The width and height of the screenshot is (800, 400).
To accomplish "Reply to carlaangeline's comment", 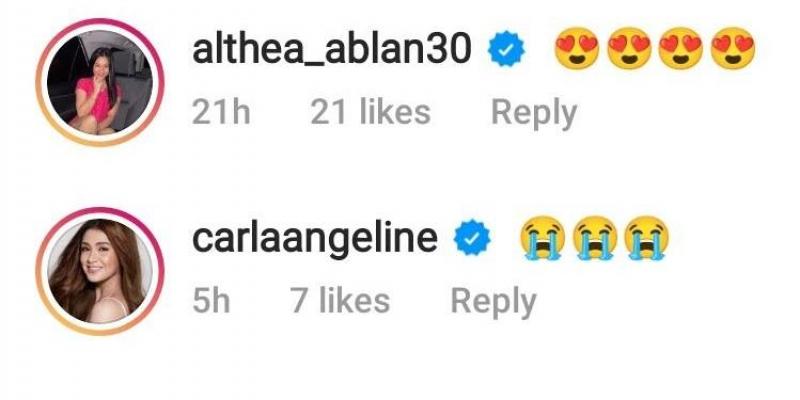I will click(493, 300).
